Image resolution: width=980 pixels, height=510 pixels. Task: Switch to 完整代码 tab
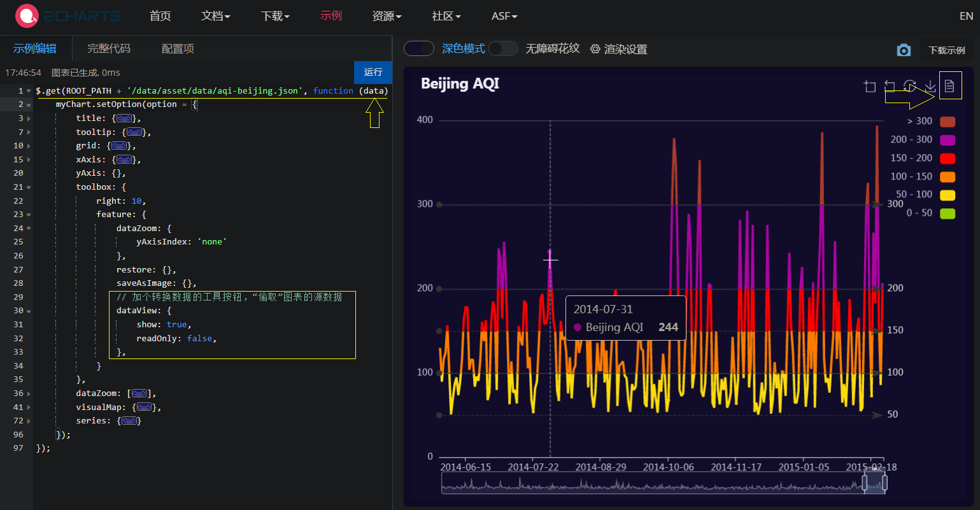pos(109,48)
